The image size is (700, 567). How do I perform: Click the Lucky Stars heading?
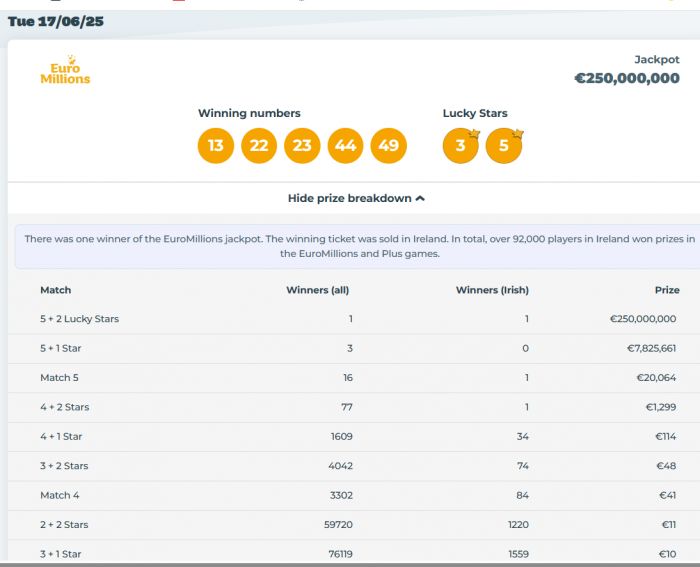[475, 113]
